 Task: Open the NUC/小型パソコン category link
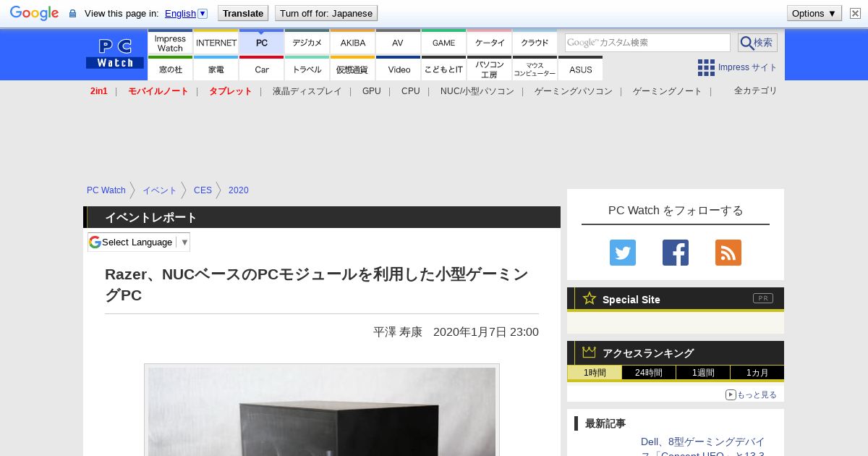[x=477, y=91]
